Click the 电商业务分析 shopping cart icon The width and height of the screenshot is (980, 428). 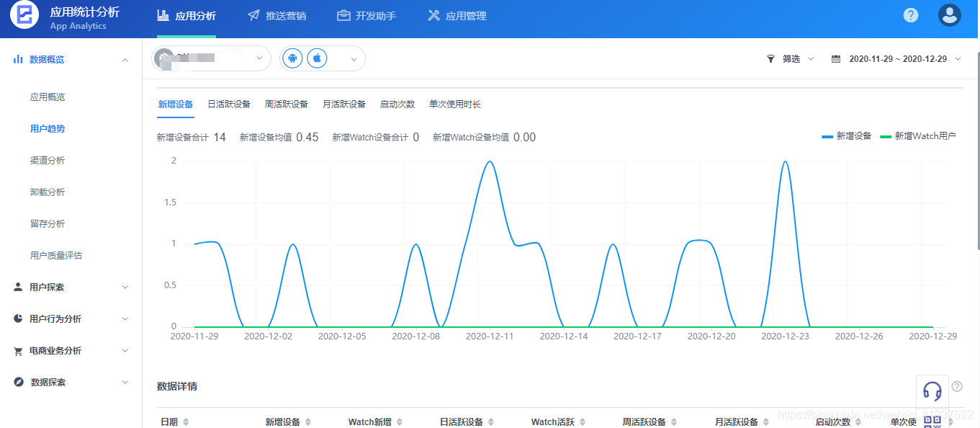click(x=18, y=351)
